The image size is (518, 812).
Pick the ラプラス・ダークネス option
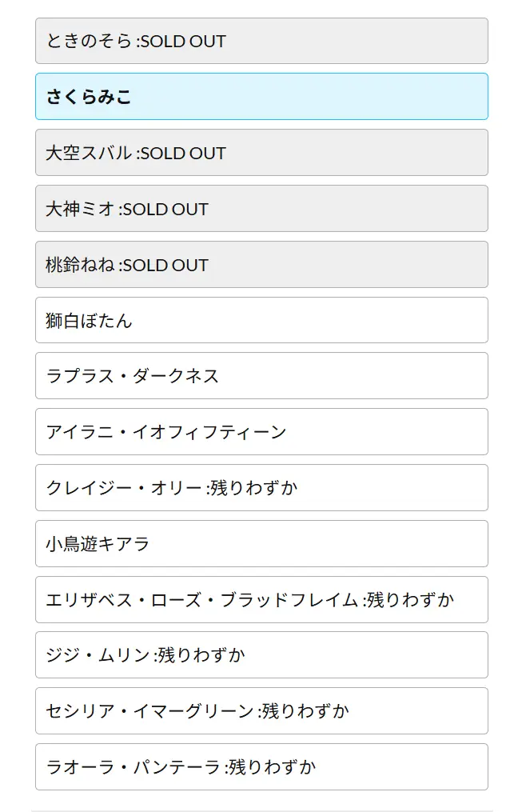261,376
